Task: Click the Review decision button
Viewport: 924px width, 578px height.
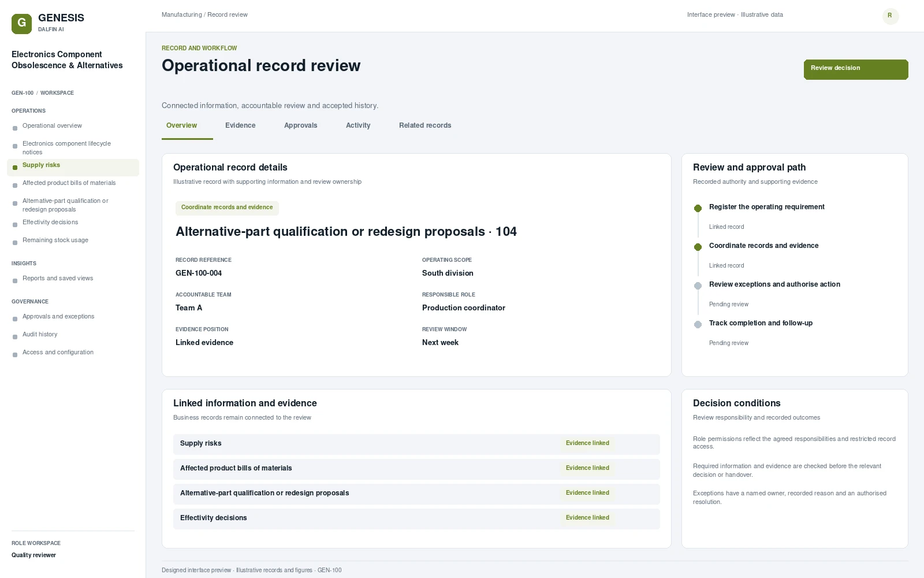Action: pos(856,69)
